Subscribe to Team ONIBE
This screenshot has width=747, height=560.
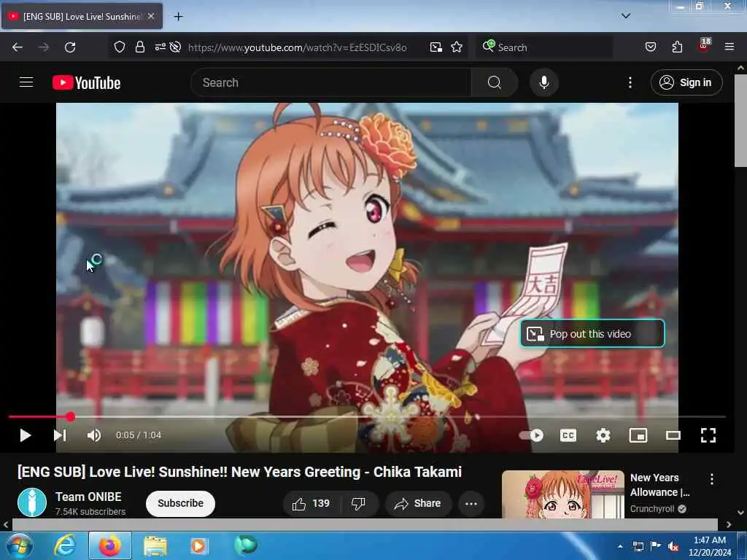(x=180, y=503)
